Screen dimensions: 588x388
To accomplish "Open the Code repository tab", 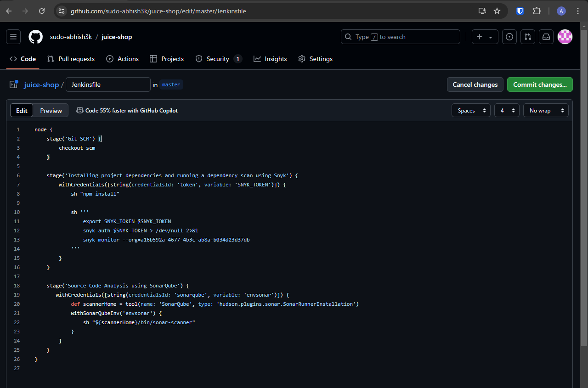I will click(23, 59).
